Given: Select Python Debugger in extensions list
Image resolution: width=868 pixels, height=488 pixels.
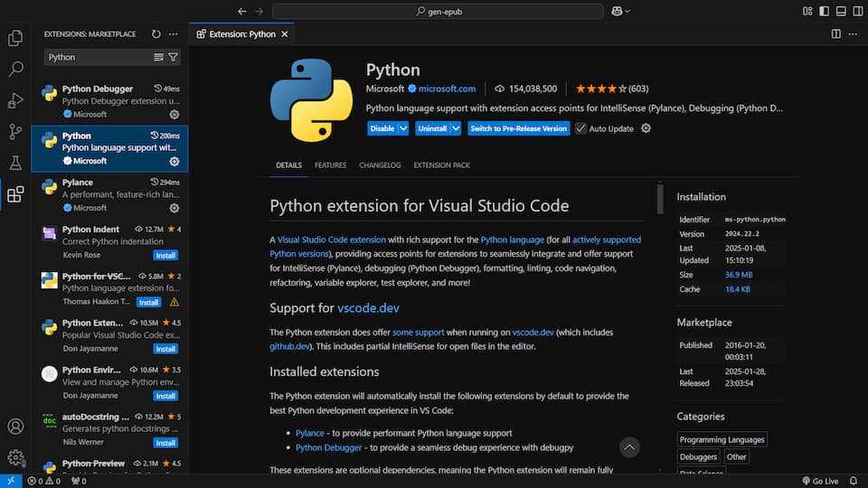Looking at the screenshot, I should (109, 101).
